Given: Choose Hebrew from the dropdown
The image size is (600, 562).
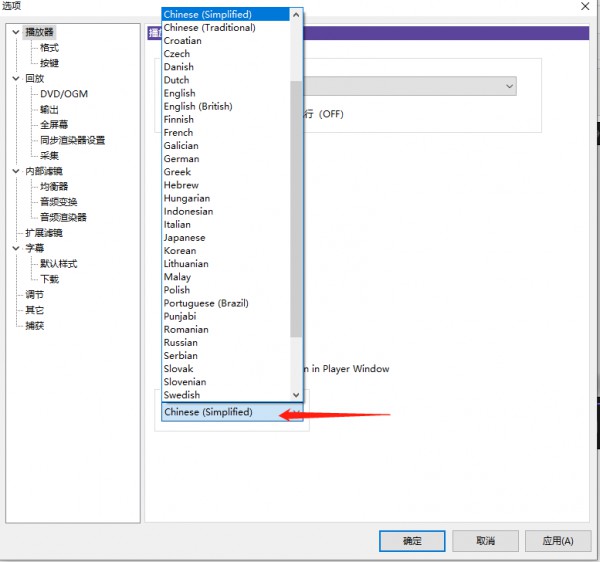Looking at the screenshot, I should (x=226, y=185).
